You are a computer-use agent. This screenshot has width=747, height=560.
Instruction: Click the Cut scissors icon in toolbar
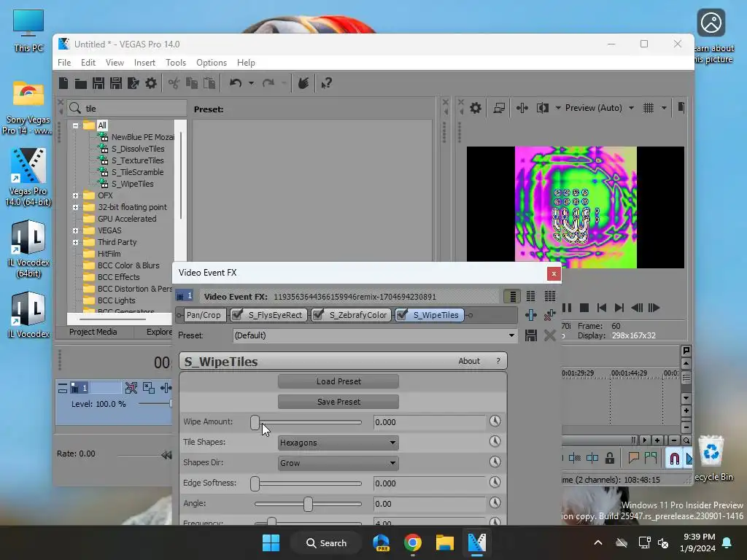click(x=174, y=83)
